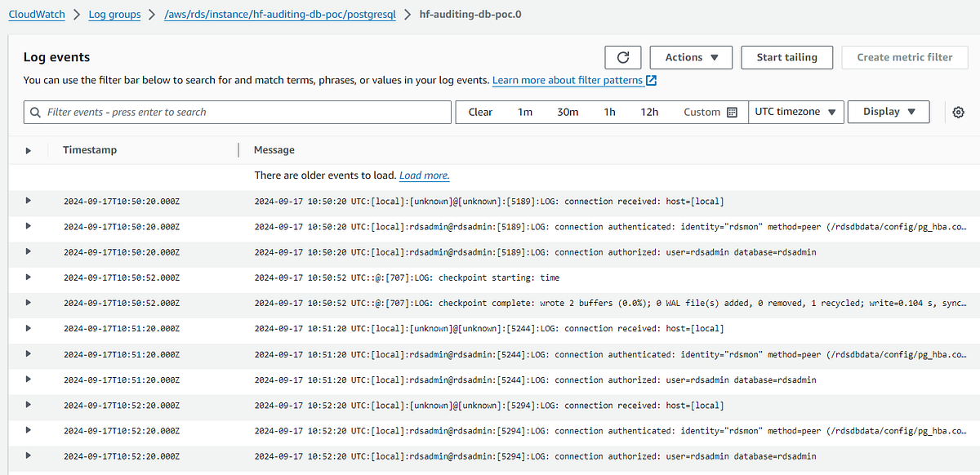The height and width of the screenshot is (475, 980).
Task: Click the Start tailing button
Action: tap(786, 57)
